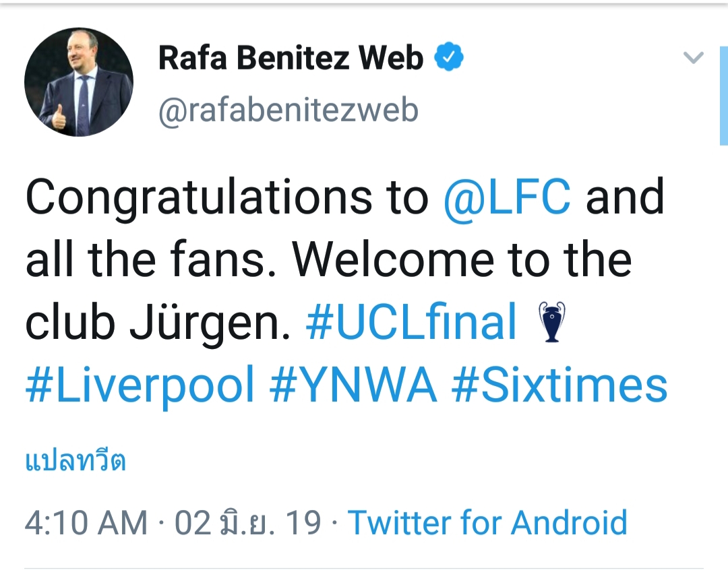The image size is (728, 570).
Task: Click the blue verified badge icon
Action: (448, 59)
